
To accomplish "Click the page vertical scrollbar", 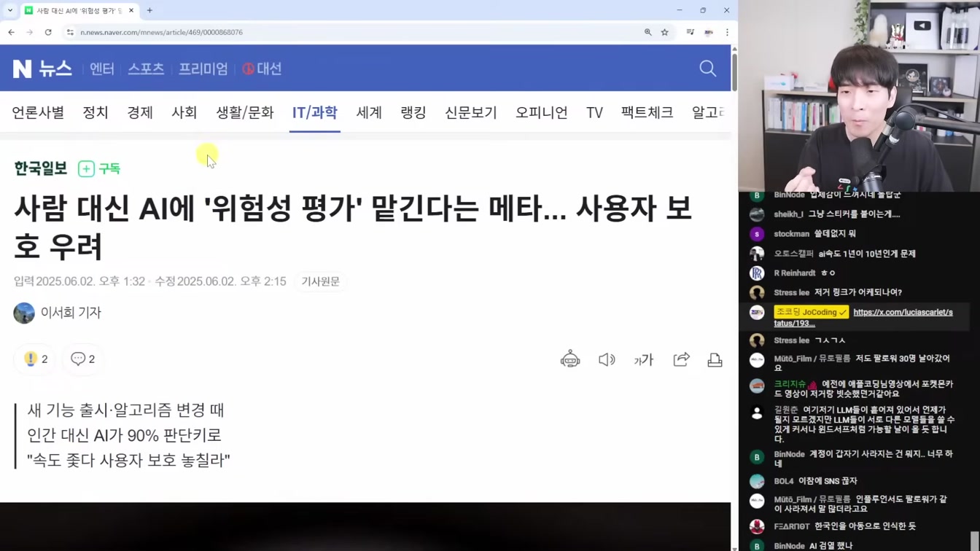I will [734, 71].
